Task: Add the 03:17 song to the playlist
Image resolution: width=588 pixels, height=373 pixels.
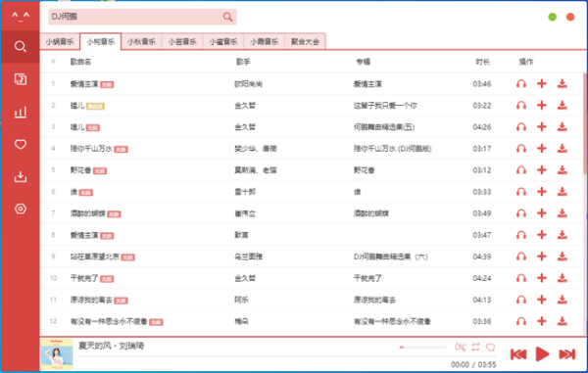Action: [x=542, y=149]
